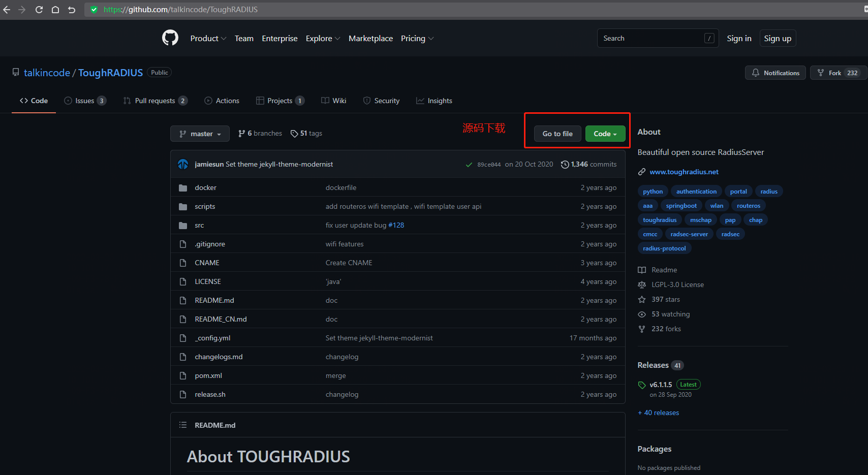Viewport: 868px width, 475px height.
Task: Click the Go to file button
Action: 557,133
